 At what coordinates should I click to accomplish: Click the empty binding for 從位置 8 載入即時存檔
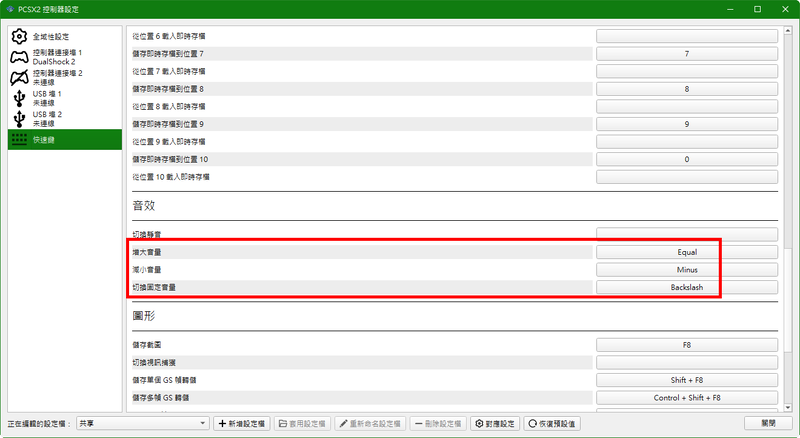687,107
